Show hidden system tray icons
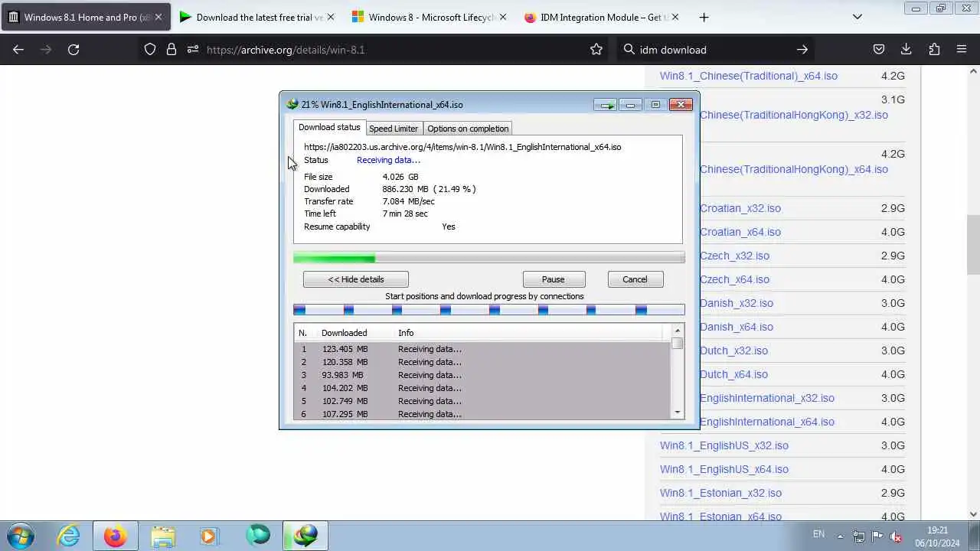This screenshot has height=551, width=980. point(840,536)
